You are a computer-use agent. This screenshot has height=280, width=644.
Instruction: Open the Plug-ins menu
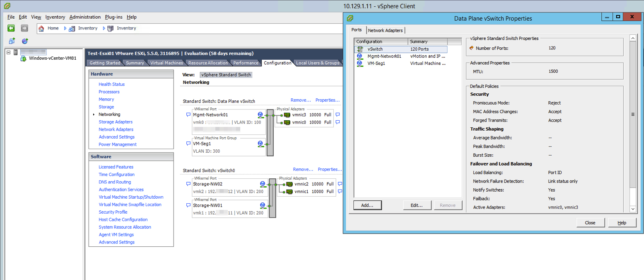(x=114, y=17)
